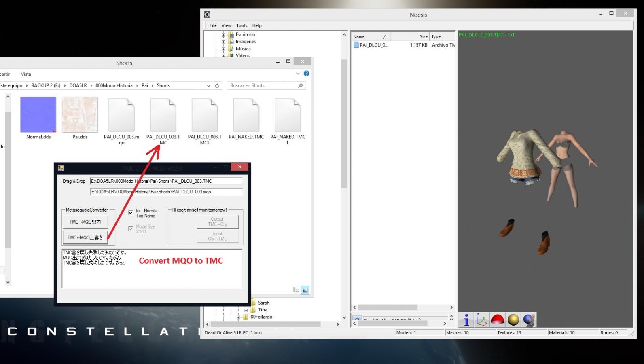The image size is (644, 364).
Task: Expand the Imágenes tree node
Action: (223, 42)
